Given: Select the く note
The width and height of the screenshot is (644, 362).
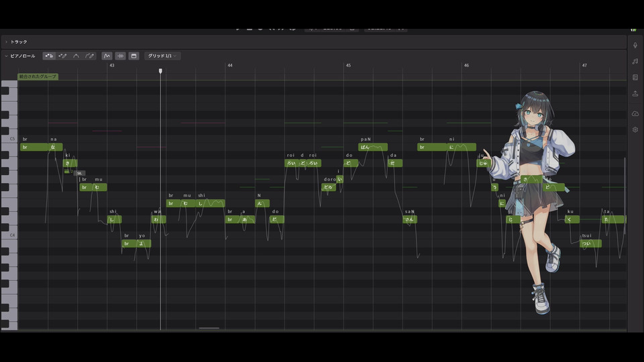Looking at the screenshot, I should [x=572, y=219].
